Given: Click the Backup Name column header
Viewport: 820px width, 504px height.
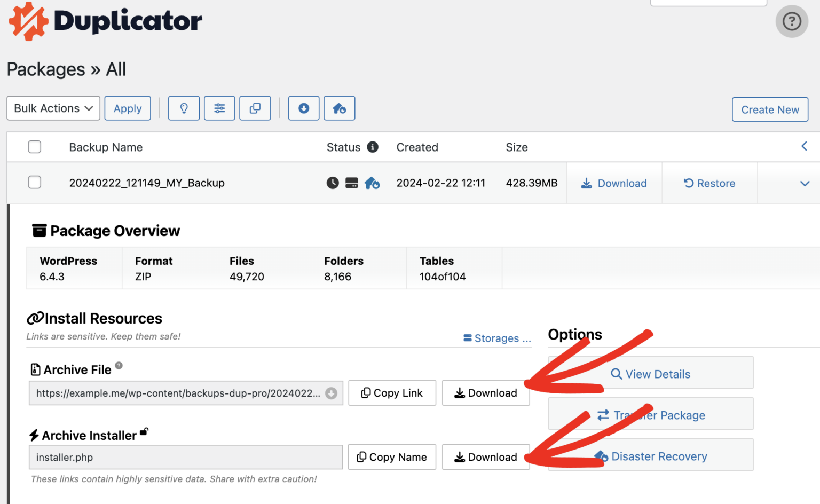Looking at the screenshot, I should click(x=106, y=147).
